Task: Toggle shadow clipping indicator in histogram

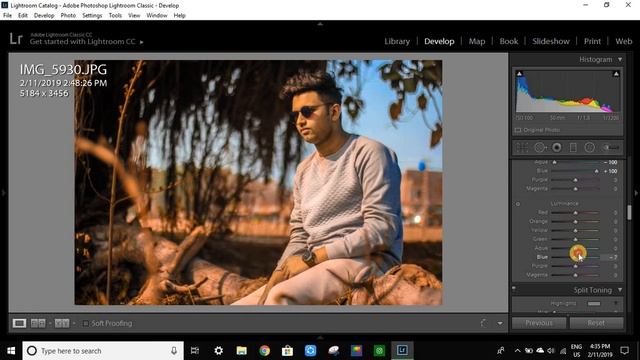Action: click(520, 74)
